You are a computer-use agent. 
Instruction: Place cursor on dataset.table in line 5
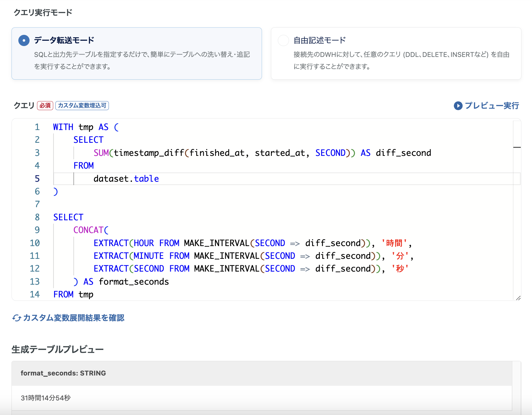(126, 179)
